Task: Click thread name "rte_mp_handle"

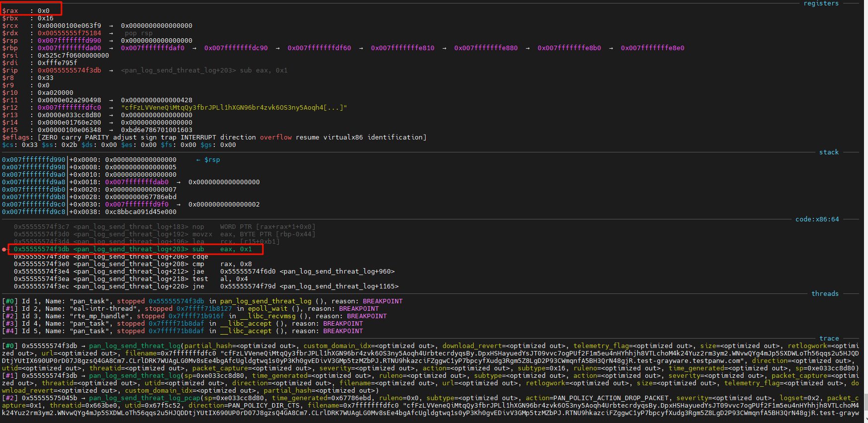Action: click(99, 316)
